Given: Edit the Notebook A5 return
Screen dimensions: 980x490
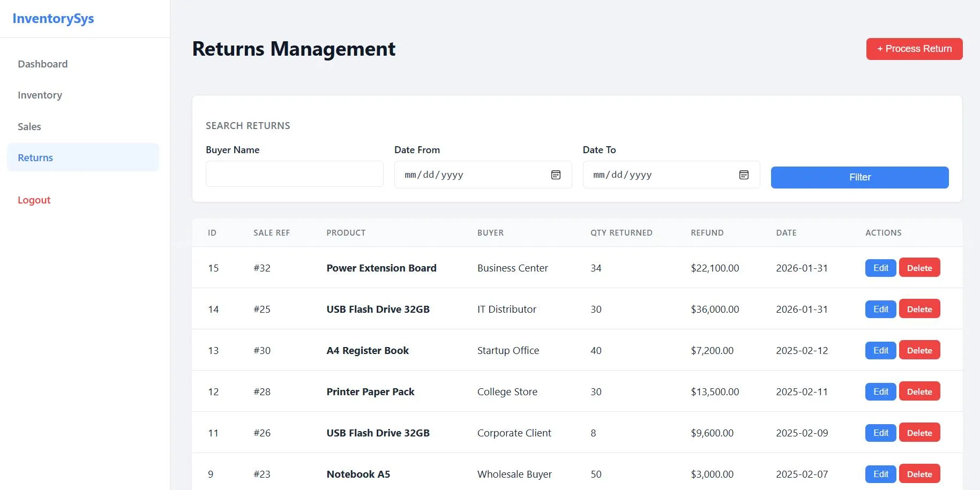Looking at the screenshot, I should (x=880, y=474).
